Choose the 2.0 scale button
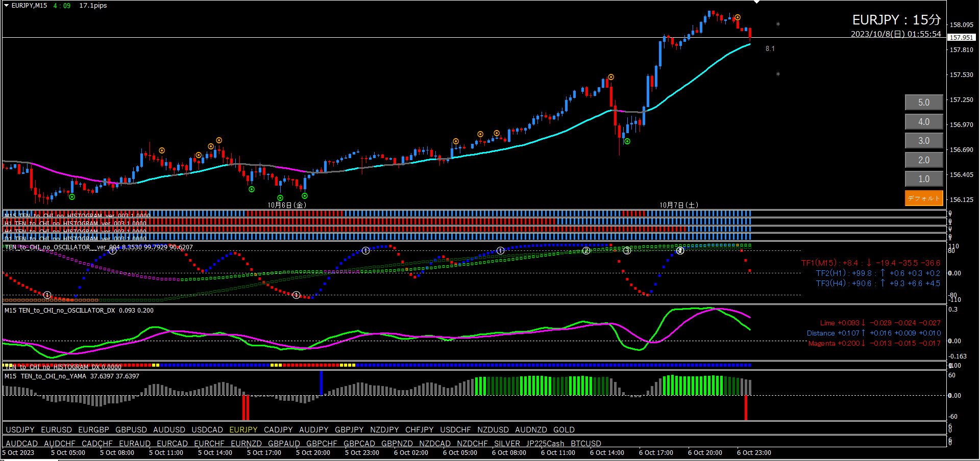The width and height of the screenshot is (980, 461). [x=924, y=160]
